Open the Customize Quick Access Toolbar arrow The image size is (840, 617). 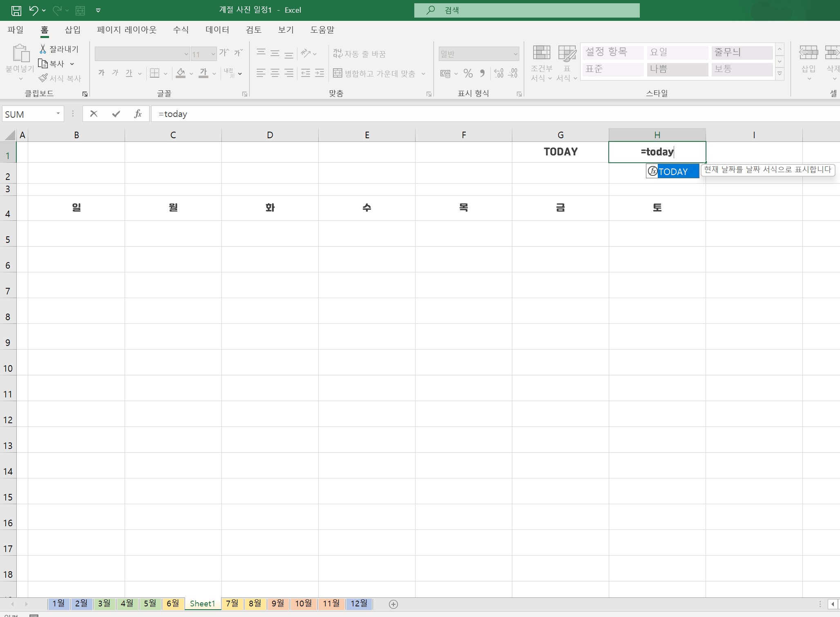(98, 11)
